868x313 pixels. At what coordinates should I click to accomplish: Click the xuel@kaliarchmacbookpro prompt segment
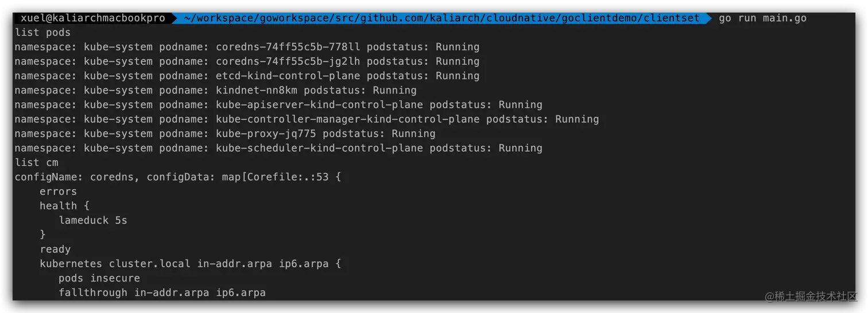point(93,18)
